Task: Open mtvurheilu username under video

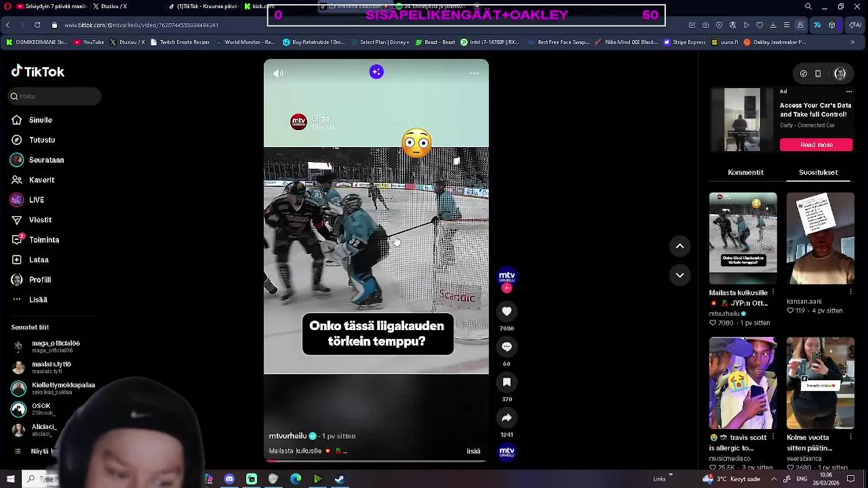Action: pos(288,436)
